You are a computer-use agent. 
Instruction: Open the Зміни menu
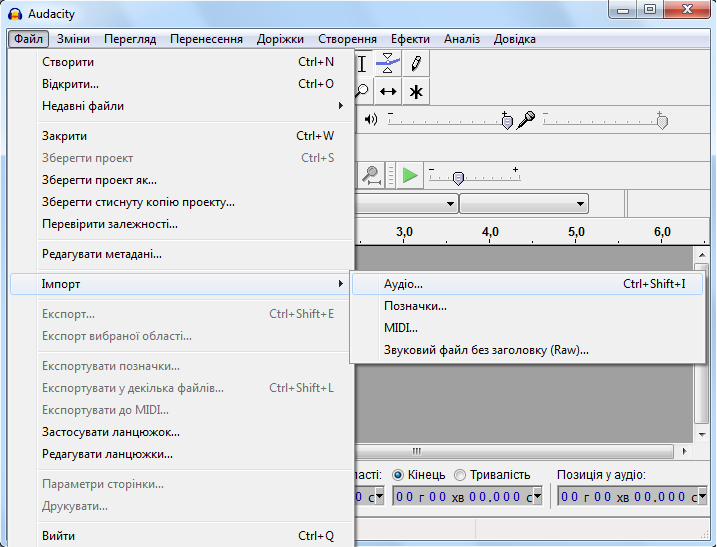(x=73, y=39)
